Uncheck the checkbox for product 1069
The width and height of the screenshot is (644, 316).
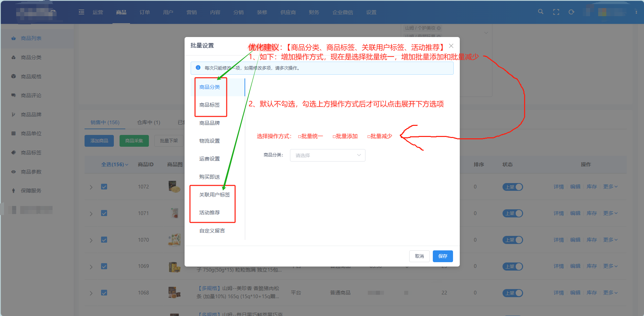pos(104,266)
